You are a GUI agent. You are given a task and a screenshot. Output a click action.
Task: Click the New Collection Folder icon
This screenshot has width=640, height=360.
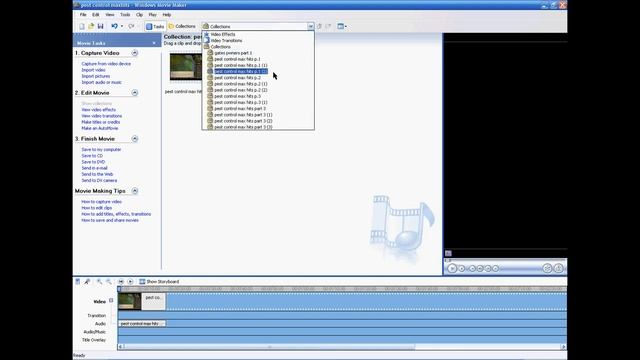[328, 26]
